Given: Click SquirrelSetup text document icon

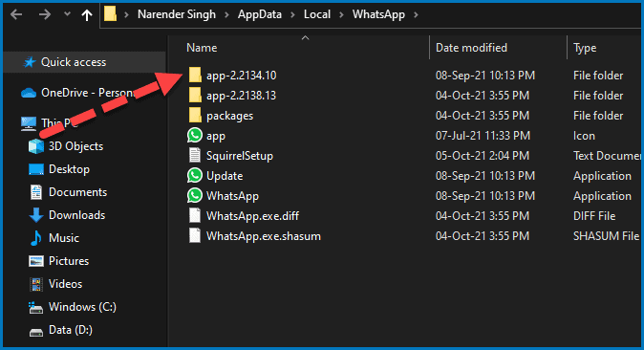Looking at the screenshot, I should pyautogui.click(x=195, y=156).
